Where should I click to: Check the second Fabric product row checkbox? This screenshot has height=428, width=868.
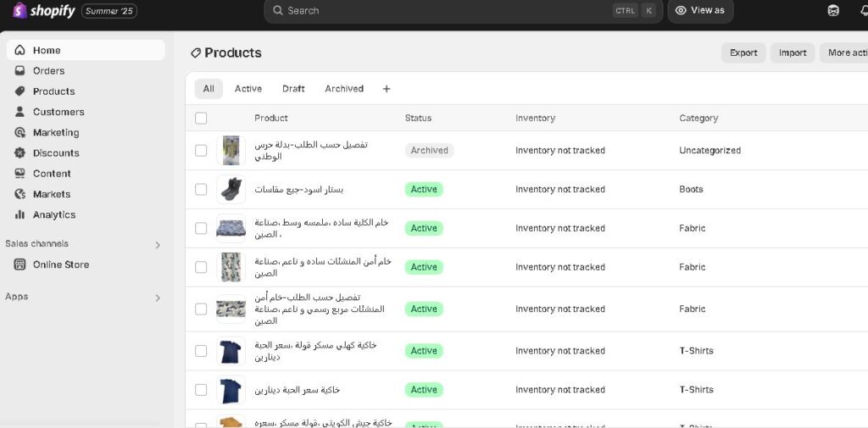point(201,267)
